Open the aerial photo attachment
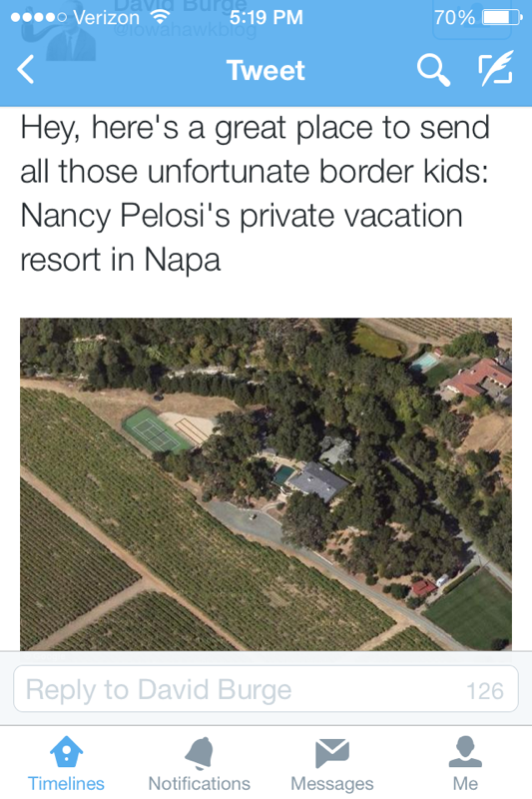This screenshot has height=799, width=532. click(266, 484)
